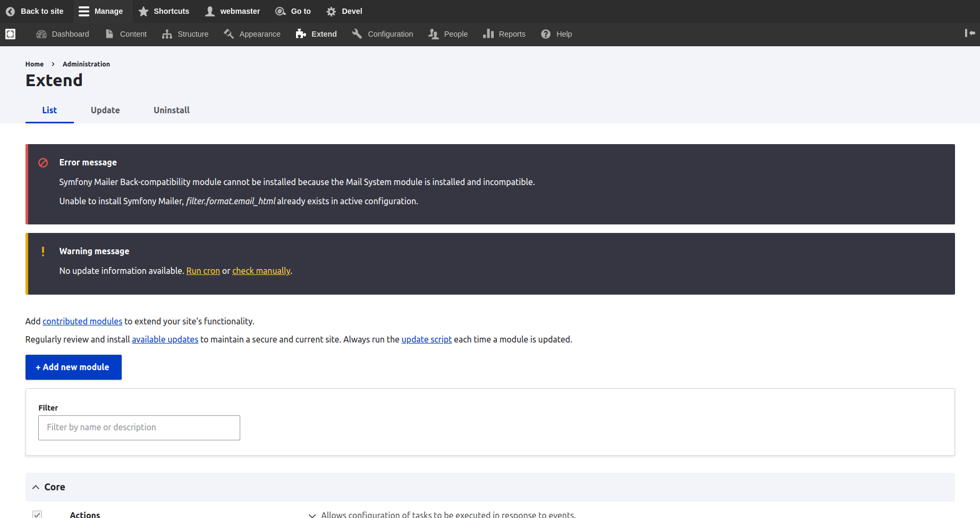Click the Go to search icon
980x518 pixels.
[x=281, y=11]
